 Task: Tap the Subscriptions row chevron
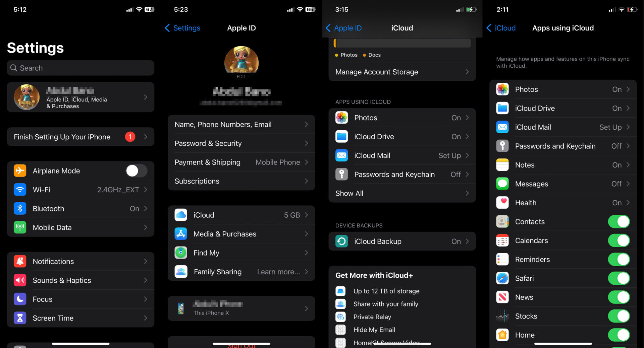(306, 181)
